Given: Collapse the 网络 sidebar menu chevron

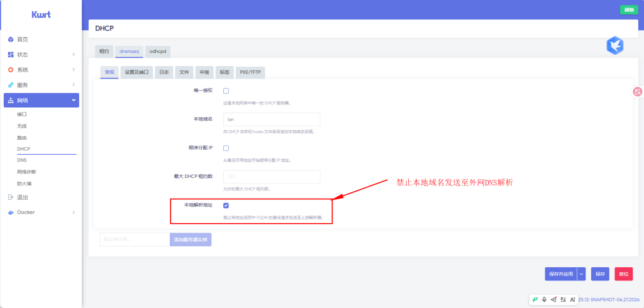Looking at the screenshot, I should point(74,100).
